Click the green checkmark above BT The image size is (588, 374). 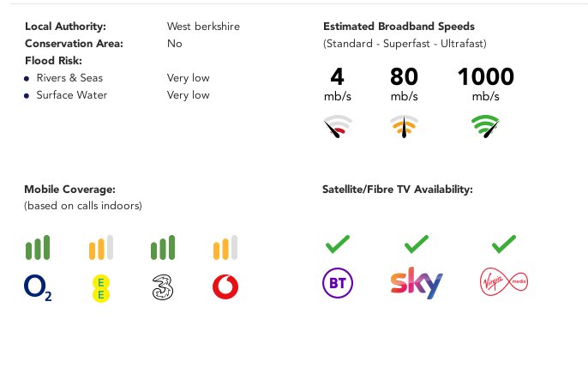(x=338, y=244)
